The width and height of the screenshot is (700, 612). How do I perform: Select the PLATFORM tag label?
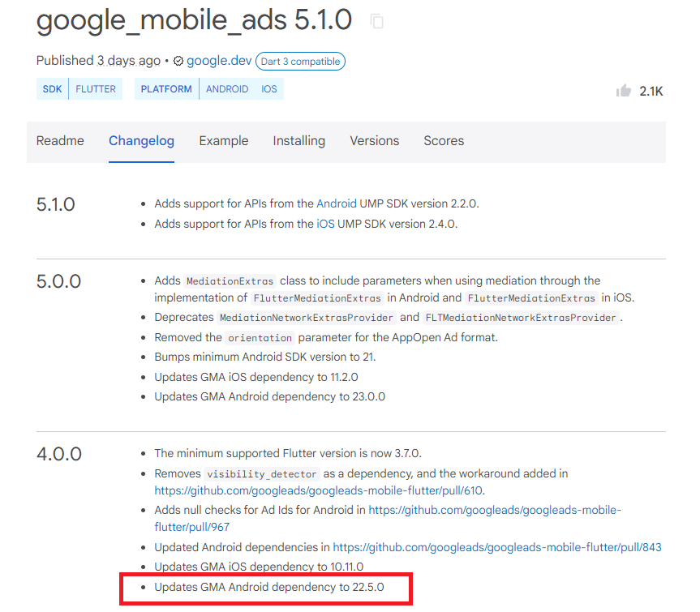click(x=166, y=89)
